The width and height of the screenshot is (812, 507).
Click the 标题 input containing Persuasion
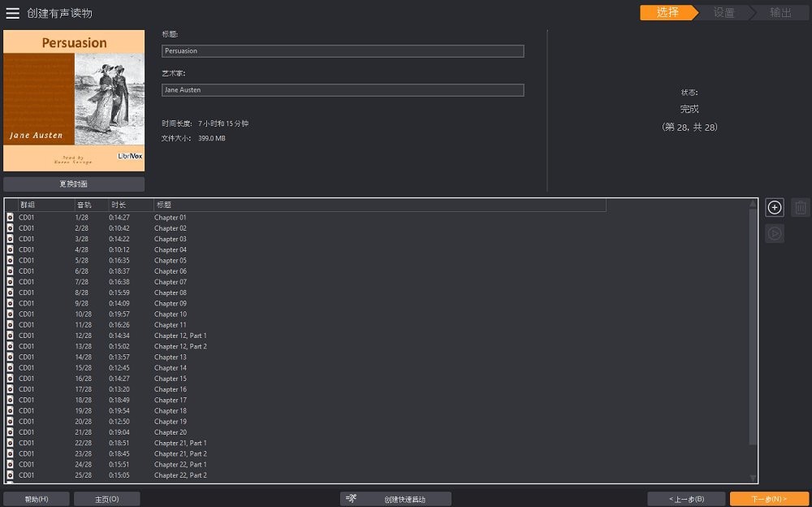(x=343, y=51)
